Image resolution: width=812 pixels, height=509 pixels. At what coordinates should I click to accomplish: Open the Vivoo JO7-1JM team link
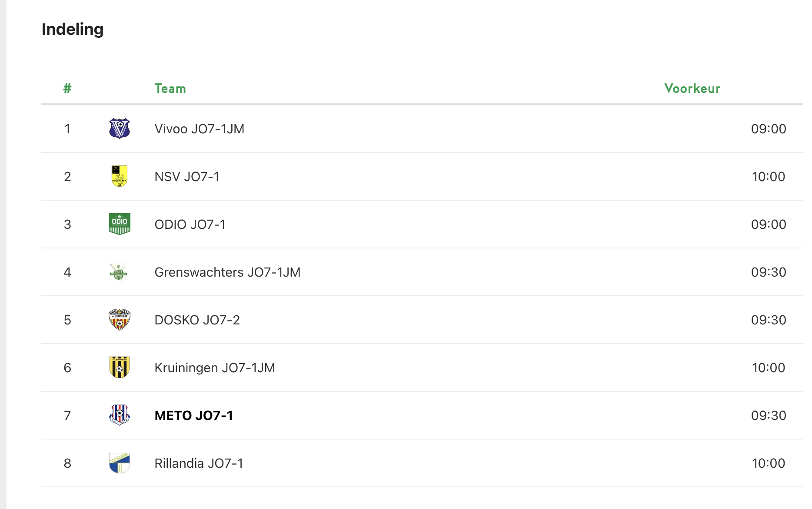199,129
